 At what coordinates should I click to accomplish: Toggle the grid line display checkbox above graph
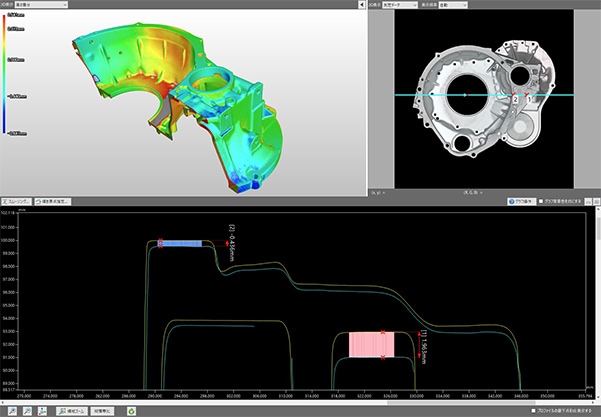coord(542,200)
